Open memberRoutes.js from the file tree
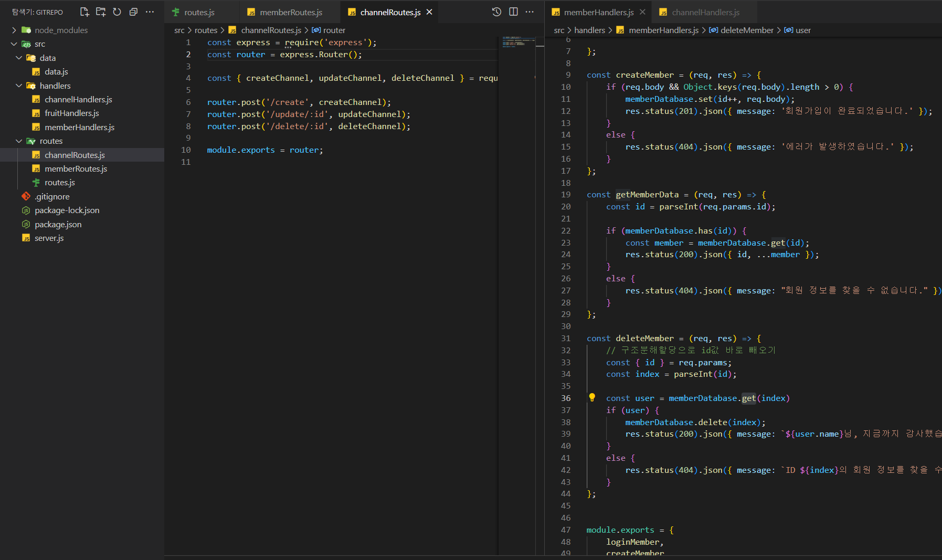This screenshot has height=560, width=942. (76, 168)
